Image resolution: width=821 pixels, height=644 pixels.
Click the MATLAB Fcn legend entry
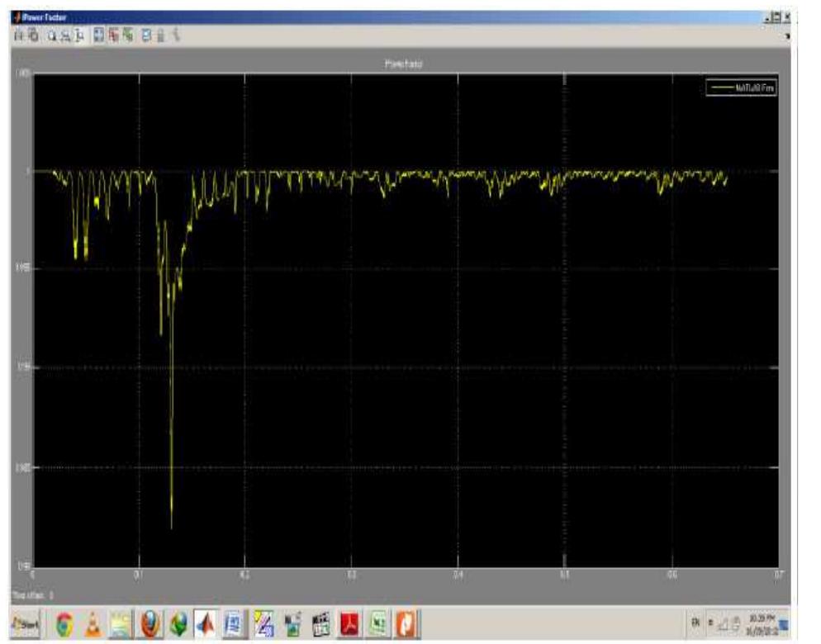click(742, 88)
